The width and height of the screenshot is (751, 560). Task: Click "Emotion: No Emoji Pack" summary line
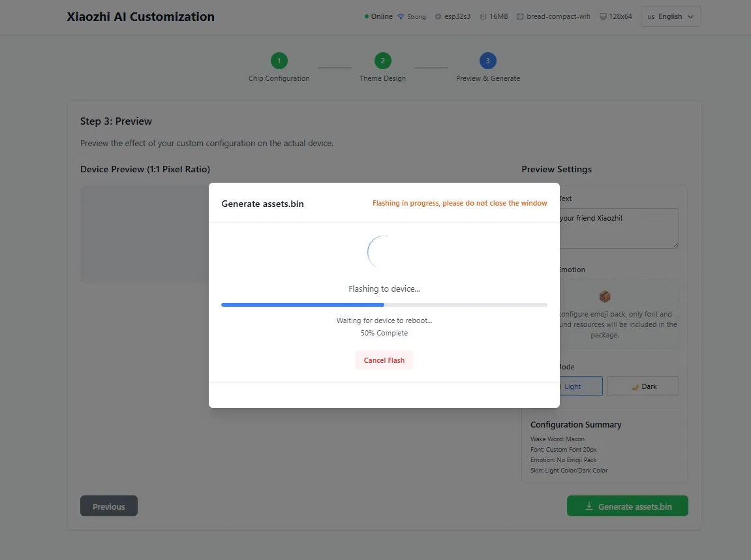coord(563,460)
